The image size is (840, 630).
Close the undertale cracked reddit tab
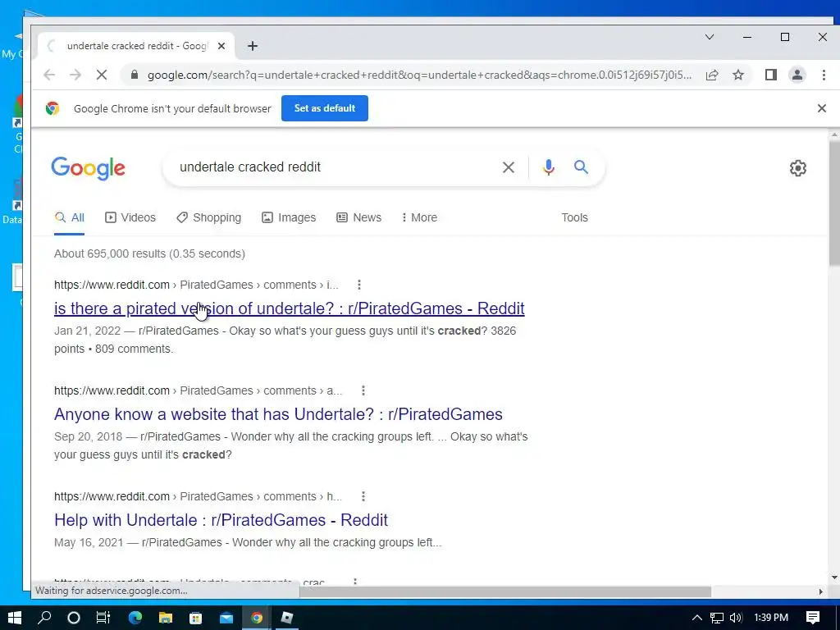[x=221, y=46]
